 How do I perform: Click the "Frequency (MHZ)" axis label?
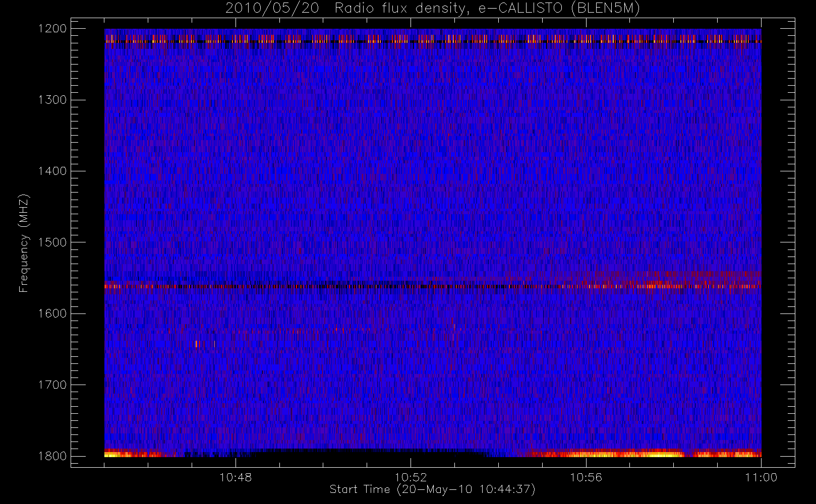point(24,243)
